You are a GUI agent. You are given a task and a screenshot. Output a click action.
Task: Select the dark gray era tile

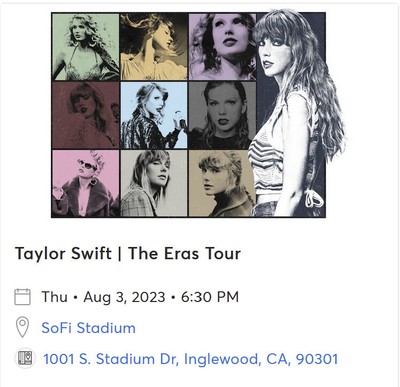222,115
